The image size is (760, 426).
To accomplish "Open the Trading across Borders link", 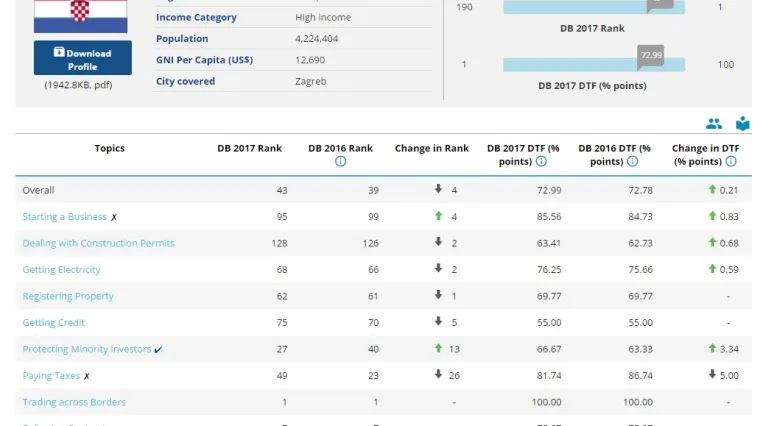I will click(x=74, y=402).
